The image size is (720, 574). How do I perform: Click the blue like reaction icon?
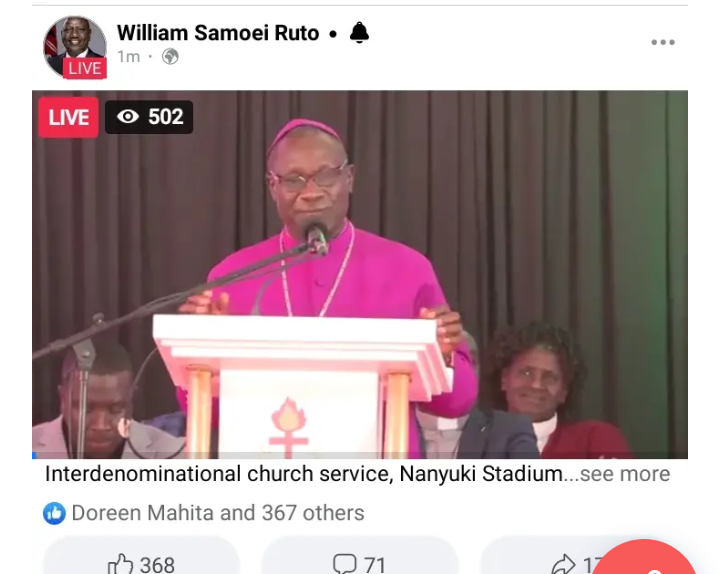coord(54,513)
